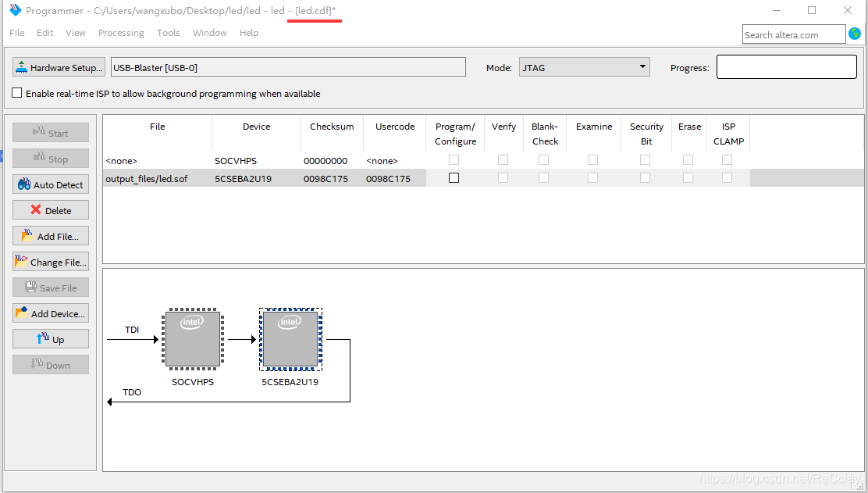Open the Help menu
868x493 pixels.
249,33
